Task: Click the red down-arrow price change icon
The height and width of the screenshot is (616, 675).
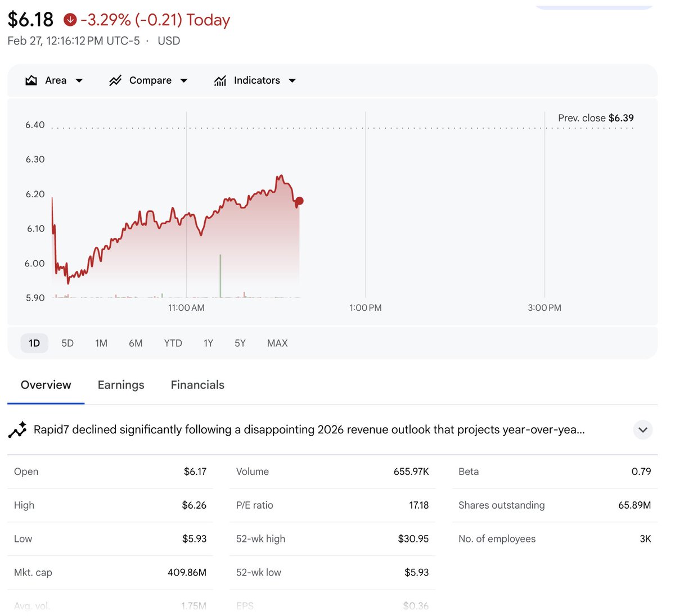Action: coord(70,20)
